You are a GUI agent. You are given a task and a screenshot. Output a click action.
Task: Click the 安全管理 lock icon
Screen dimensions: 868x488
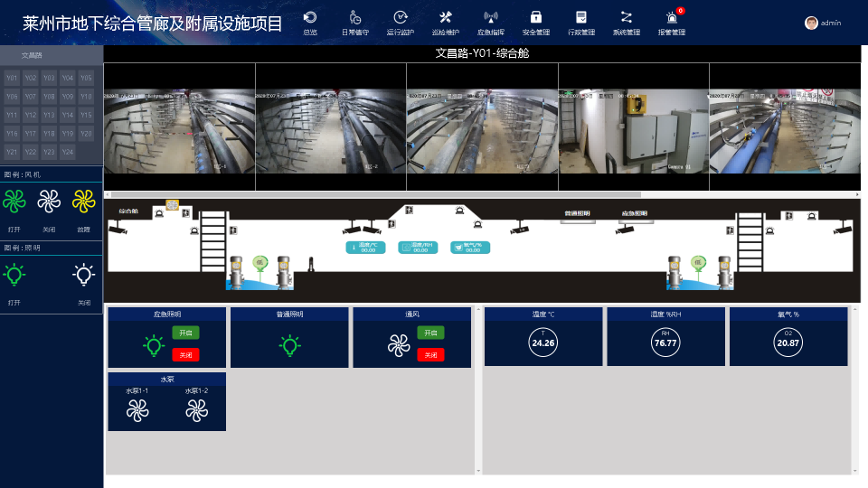[536, 17]
